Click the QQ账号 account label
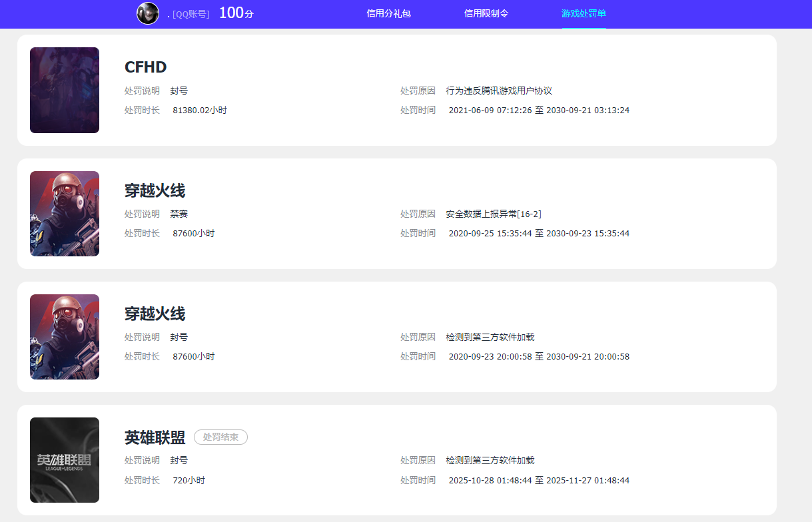This screenshot has height=522, width=812. click(x=189, y=14)
